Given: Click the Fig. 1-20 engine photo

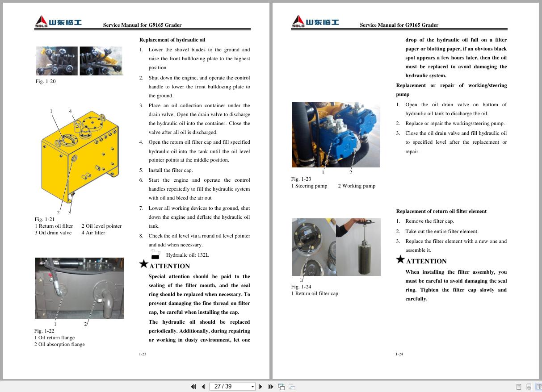Looking at the screenshot, I should (79, 61).
